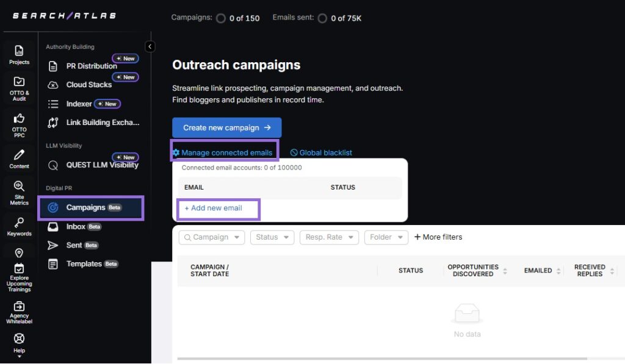Screen dimensions: 625x364
Task: Click the SearchAtlas logo
Action: [64, 15]
